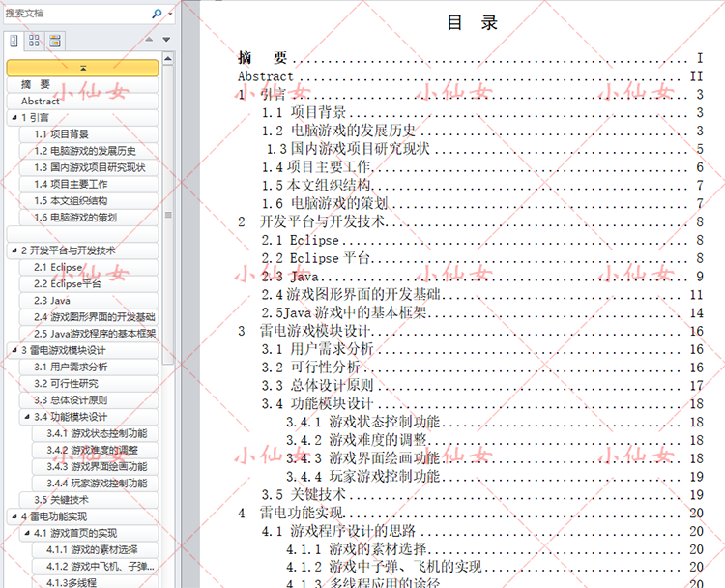
Task: Select 1.5 本文组织结构 in navigation pane
Action: pyautogui.click(x=89, y=201)
